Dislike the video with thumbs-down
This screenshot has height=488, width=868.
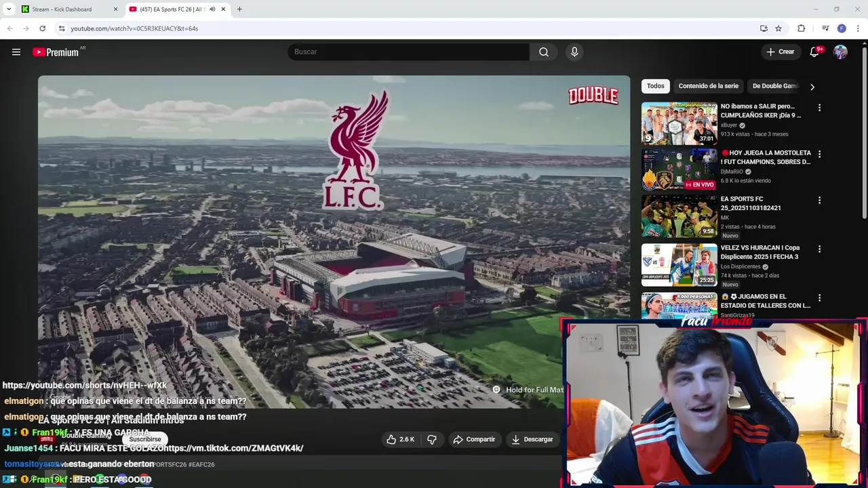(432, 439)
